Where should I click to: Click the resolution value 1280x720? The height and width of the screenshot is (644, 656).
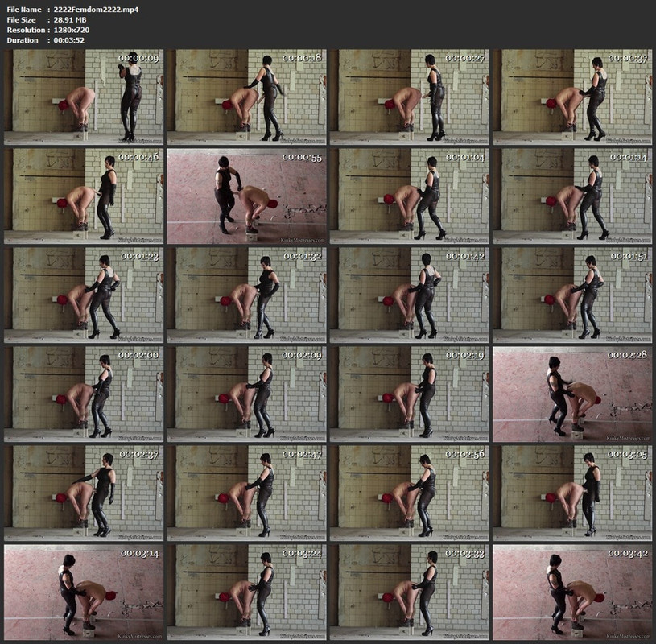(x=72, y=30)
